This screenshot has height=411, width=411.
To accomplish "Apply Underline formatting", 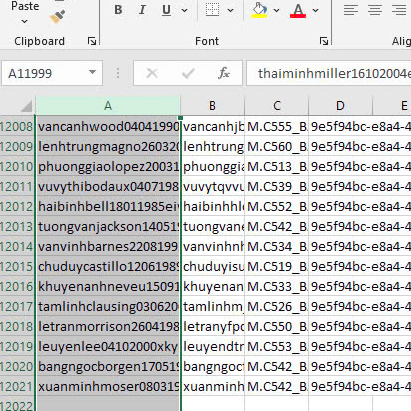I will pos(166,10).
